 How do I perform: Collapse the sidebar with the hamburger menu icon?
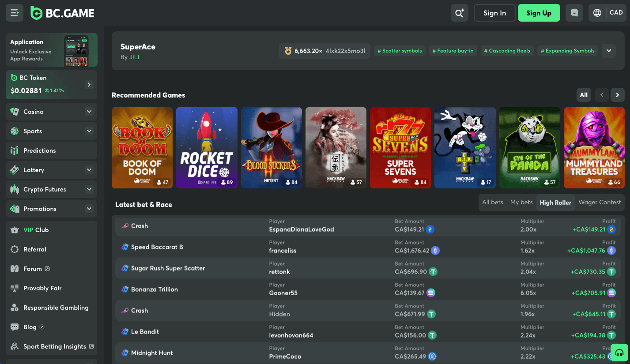click(15, 13)
